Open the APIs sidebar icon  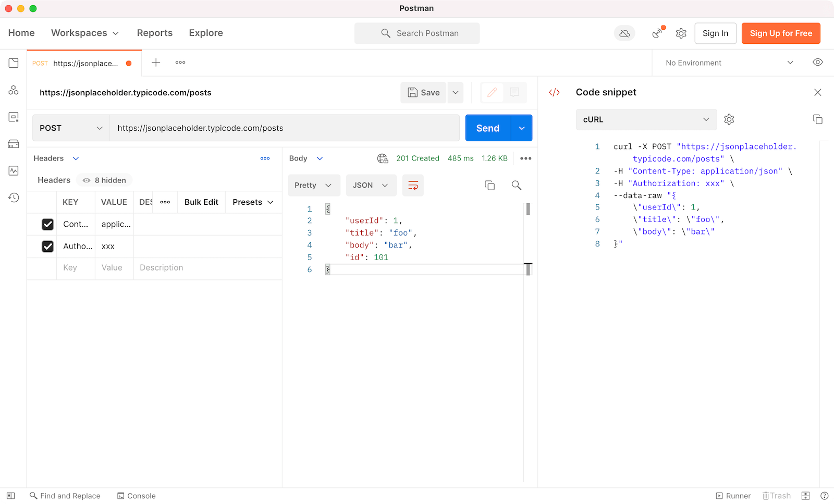[14, 90]
